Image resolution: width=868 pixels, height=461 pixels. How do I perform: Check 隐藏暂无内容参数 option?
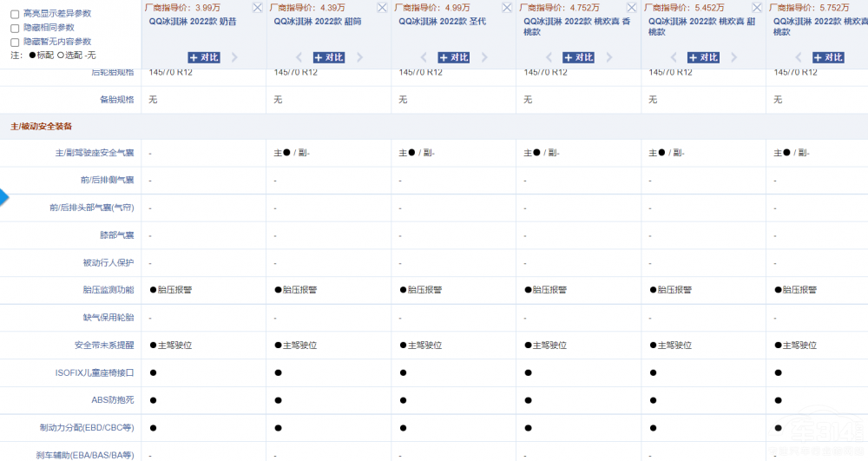tap(15, 42)
